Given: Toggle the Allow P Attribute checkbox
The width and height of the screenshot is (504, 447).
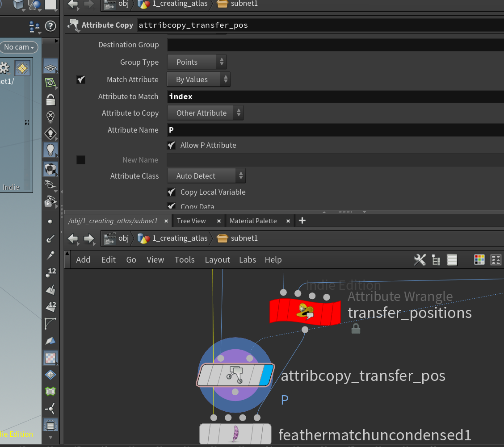Looking at the screenshot, I should point(171,145).
